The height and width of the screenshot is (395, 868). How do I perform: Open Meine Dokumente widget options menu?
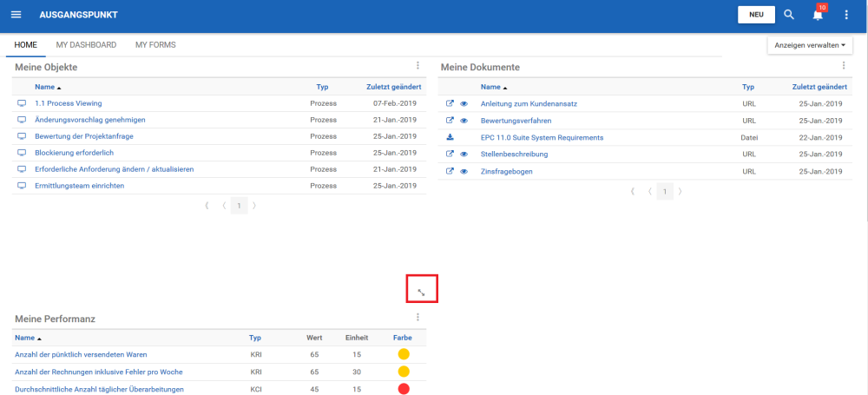point(844,65)
